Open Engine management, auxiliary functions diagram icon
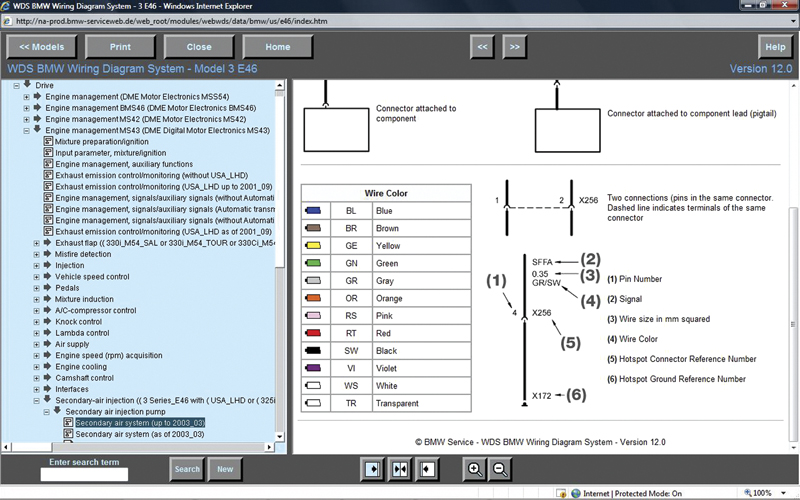800x500 pixels. coord(48,164)
